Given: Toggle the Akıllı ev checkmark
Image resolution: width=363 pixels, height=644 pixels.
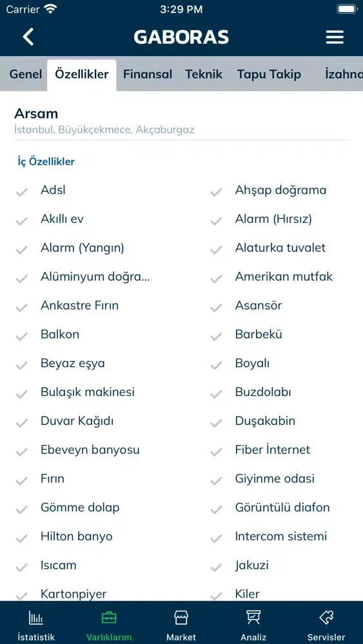Looking at the screenshot, I should coord(21,221).
